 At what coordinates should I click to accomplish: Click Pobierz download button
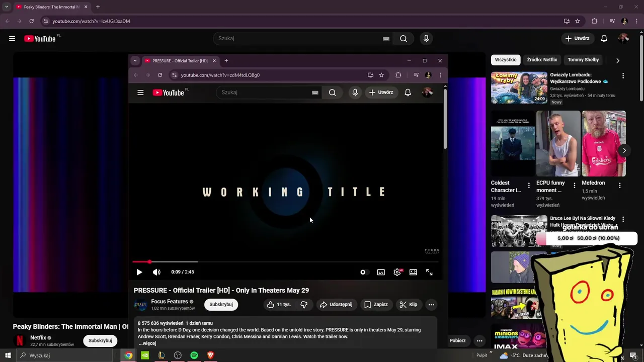pyautogui.click(x=457, y=341)
